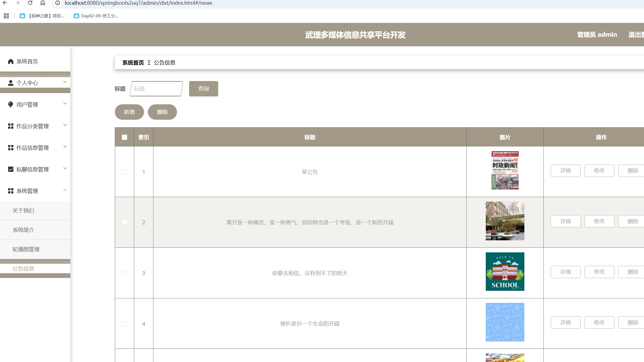The width and height of the screenshot is (644, 362).
Task: Click the browser home icon
Action: pos(43,3)
